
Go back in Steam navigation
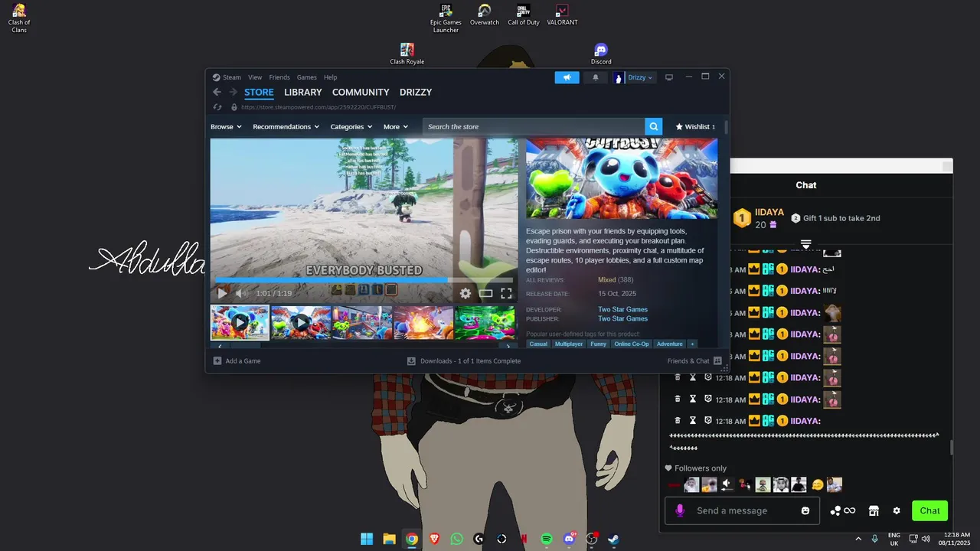pyautogui.click(x=217, y=92)
